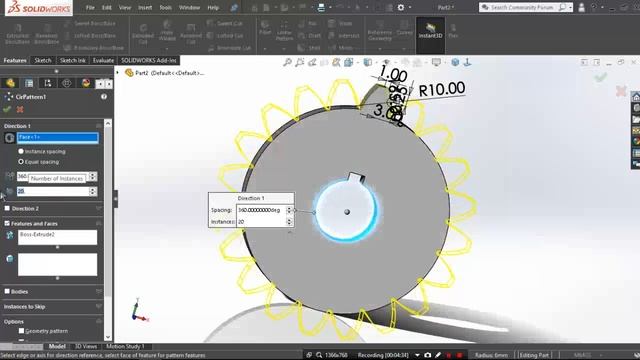This screenshot has height=360, width=640.
Task: Click the Display Style icon in heads-up toolbar
Action: [368, 62]
